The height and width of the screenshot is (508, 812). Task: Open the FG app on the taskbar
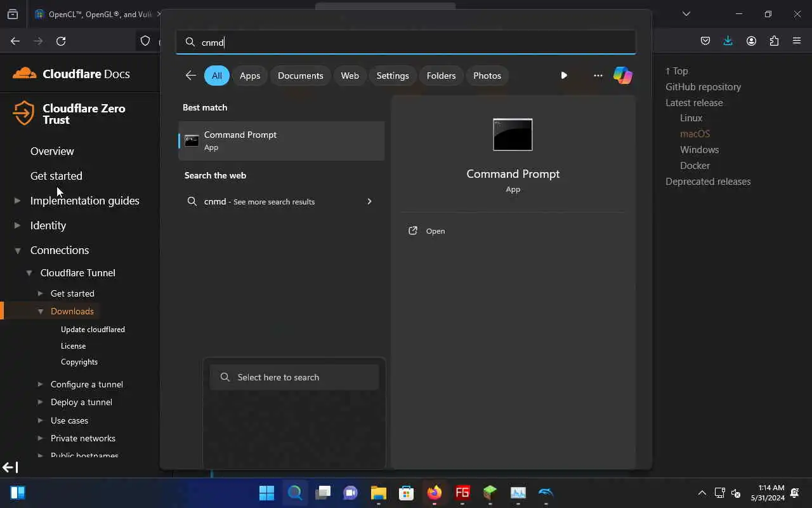tap(462, 493)
